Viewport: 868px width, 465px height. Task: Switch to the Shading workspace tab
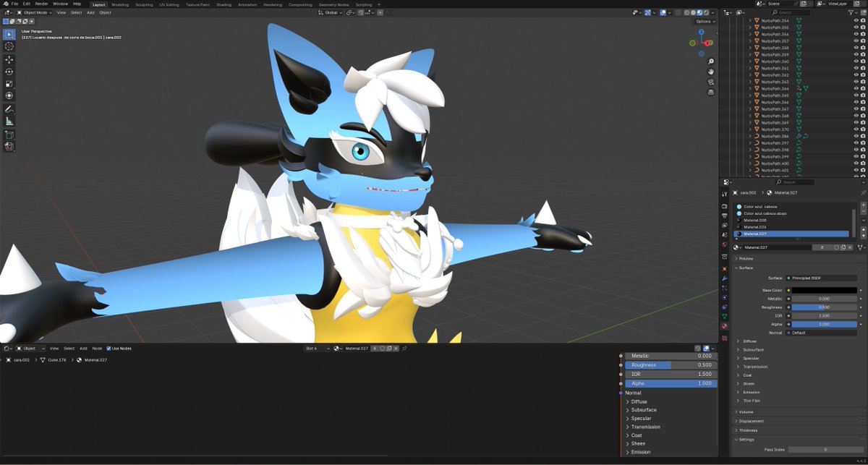click(x=224, y=4)
